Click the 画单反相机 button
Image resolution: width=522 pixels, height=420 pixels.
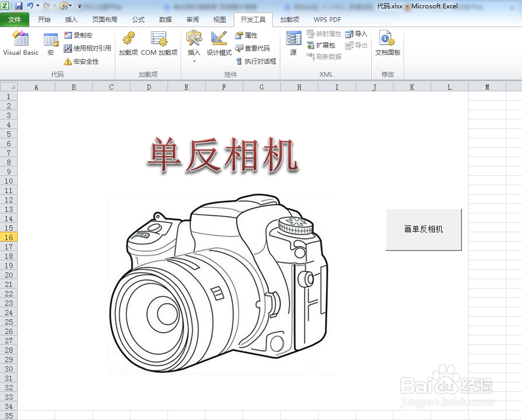(x=424, y=230)
